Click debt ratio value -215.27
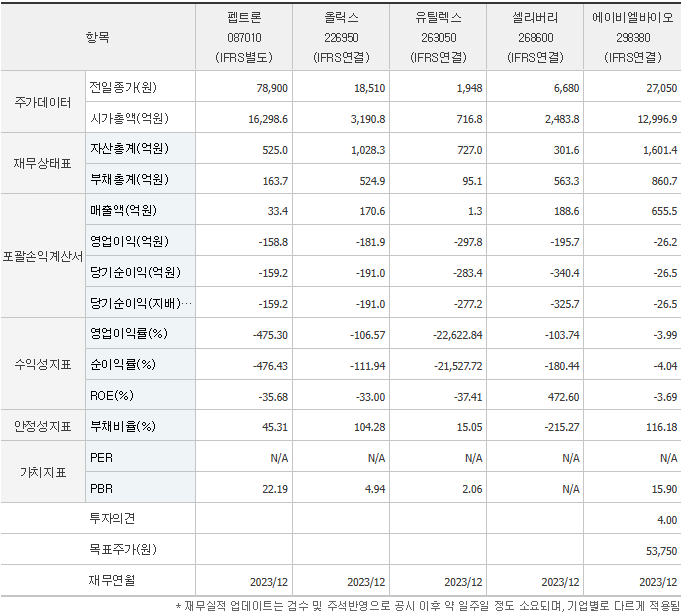Viewport: 686px width, 614px height. point(562,427)
